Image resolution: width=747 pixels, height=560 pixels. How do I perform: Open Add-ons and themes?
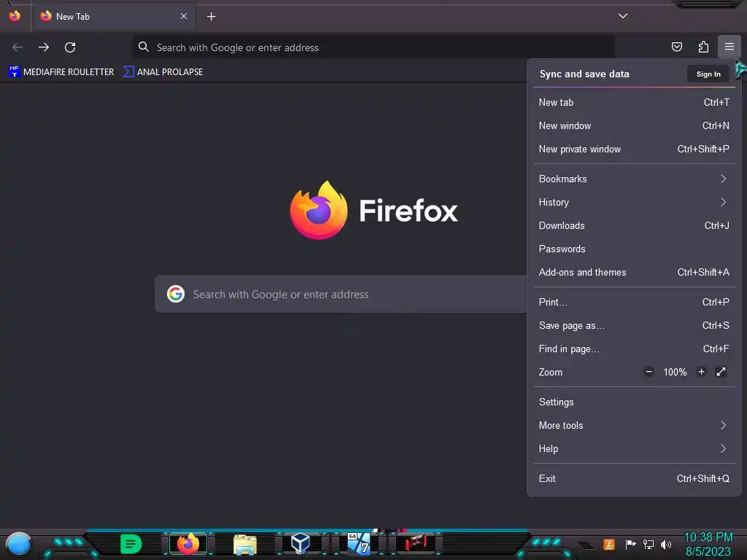634,273
